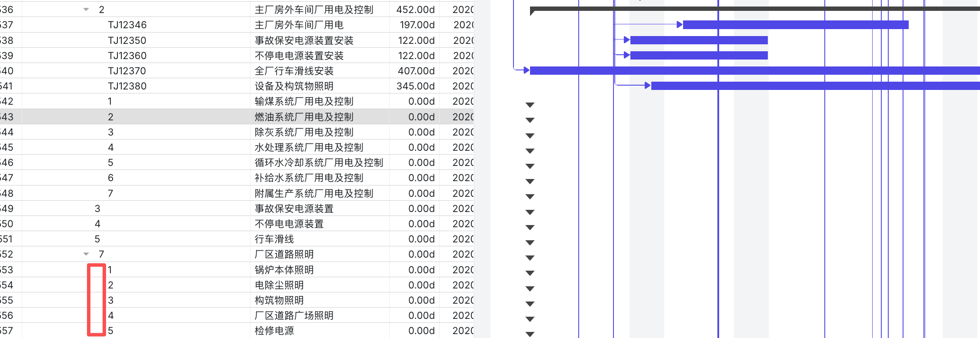The width and height of the screenshot is (980, 338).
Task: Select milestone marker in 构筑物照明 row
Action: 530,304
